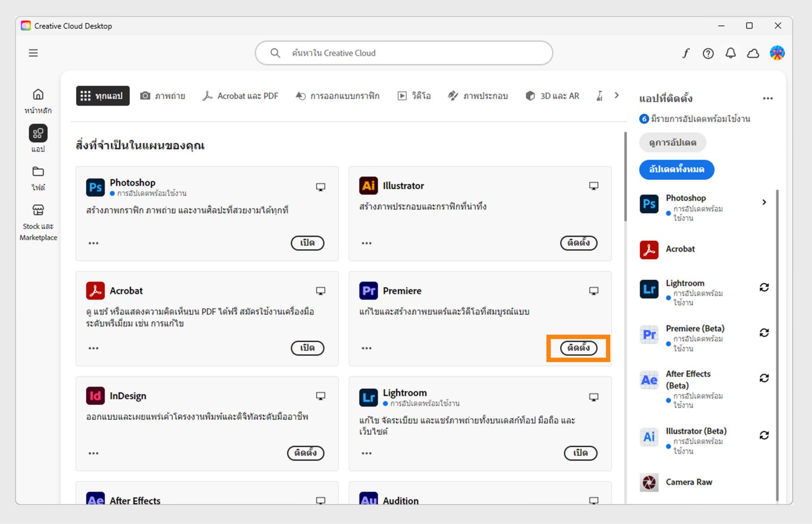Select the All apps tab
The width and height of the screenshot is (812, 524).
103,96
